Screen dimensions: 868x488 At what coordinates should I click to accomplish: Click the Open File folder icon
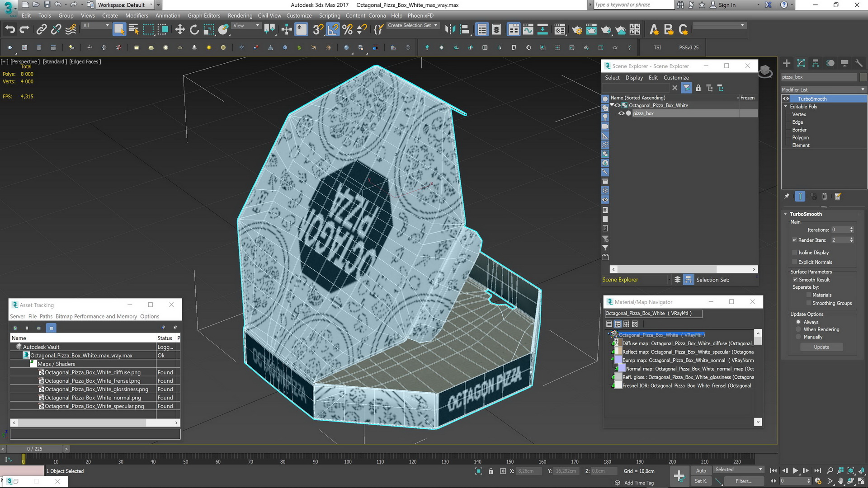click(36, 5)
